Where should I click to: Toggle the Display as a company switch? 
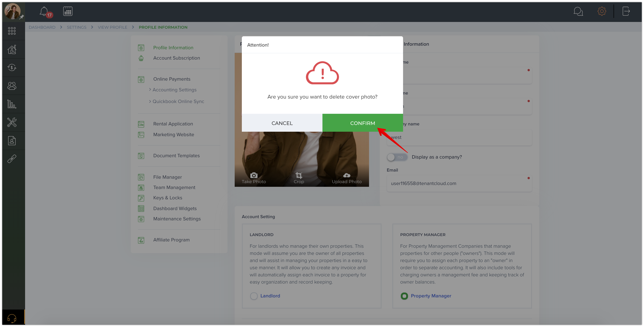point(397,157)
